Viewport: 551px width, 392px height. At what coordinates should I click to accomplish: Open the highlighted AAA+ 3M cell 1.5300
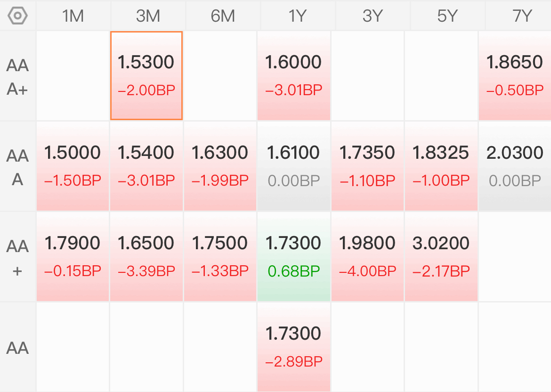[146, 75]
